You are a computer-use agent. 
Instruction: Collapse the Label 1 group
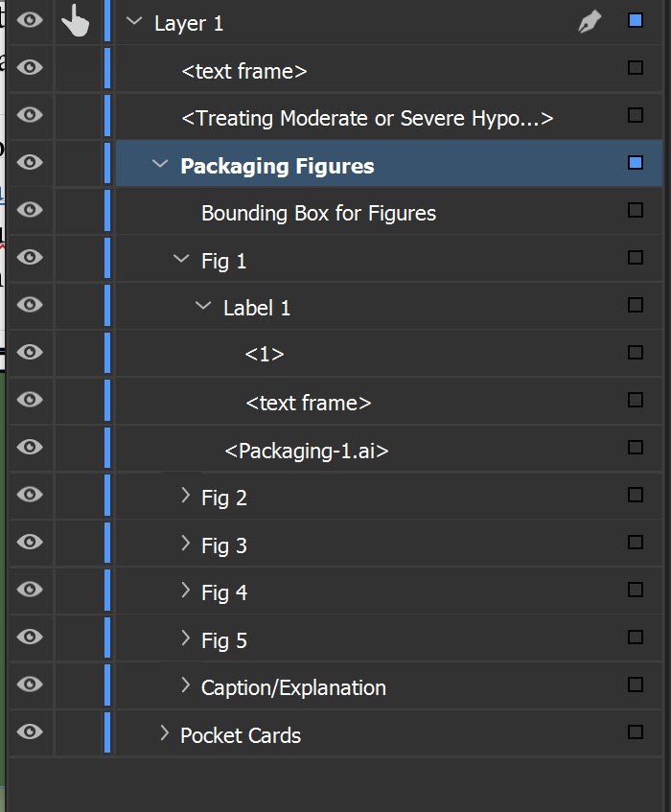click(x=202, y=305)
